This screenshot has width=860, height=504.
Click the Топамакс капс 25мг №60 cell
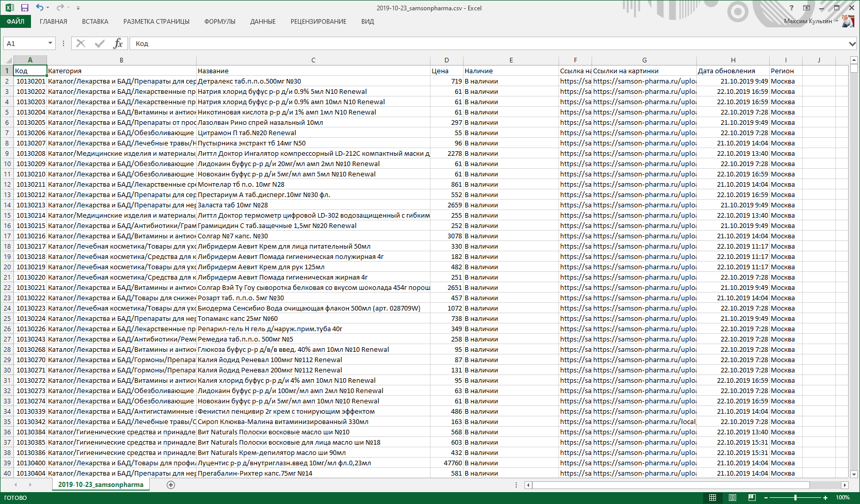tap(313, 318)
